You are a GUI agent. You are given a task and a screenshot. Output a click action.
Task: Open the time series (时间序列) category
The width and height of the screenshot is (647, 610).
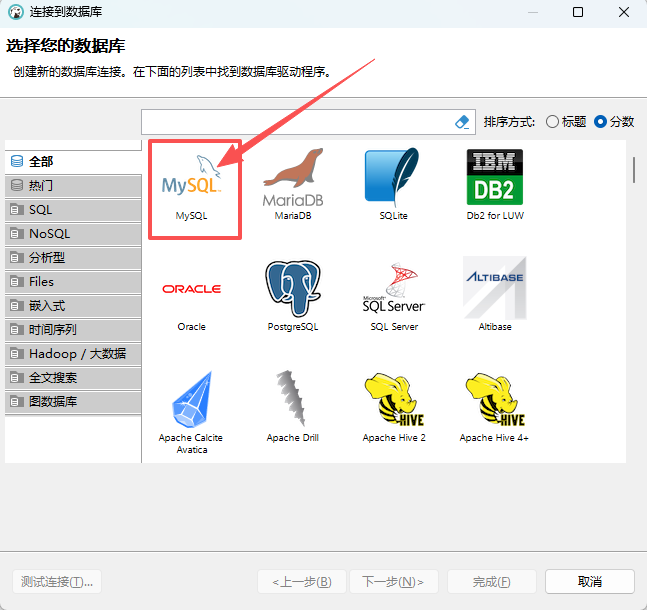coord(73,330)
